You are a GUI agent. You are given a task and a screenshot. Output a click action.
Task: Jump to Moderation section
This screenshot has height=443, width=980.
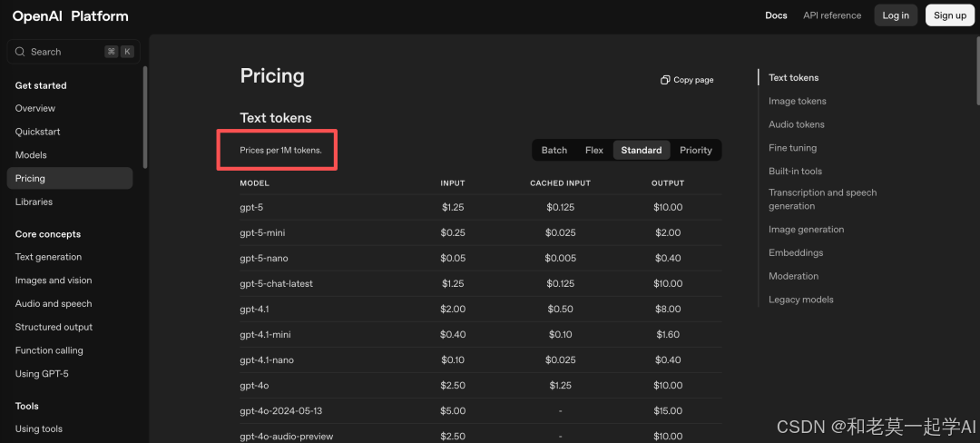[x=793, y=276]
